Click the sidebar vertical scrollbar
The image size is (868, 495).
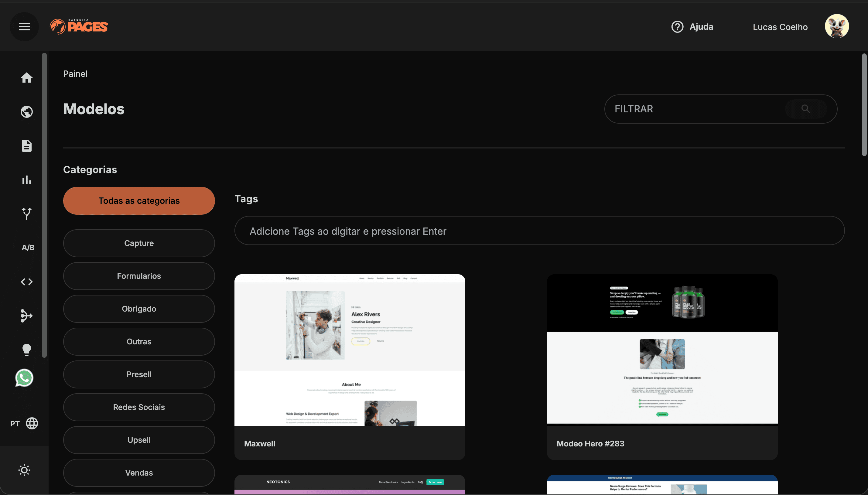[44, 205]
